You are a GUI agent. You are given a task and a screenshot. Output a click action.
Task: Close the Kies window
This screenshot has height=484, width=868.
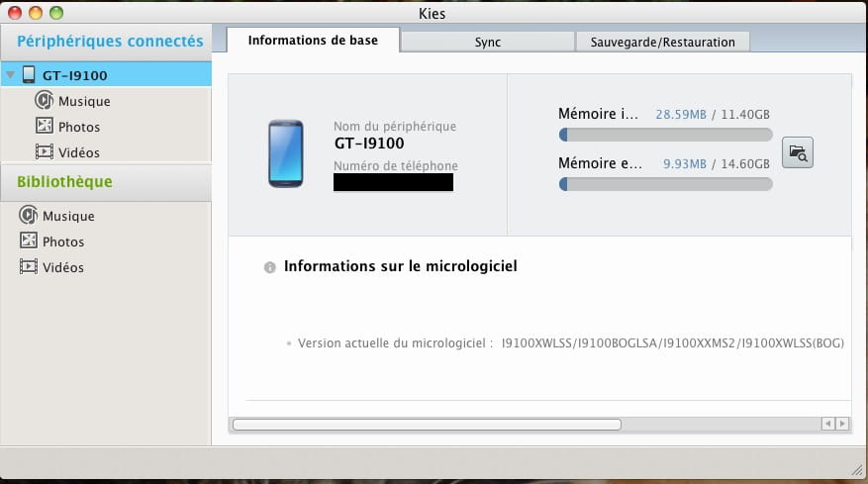[15, 13]
